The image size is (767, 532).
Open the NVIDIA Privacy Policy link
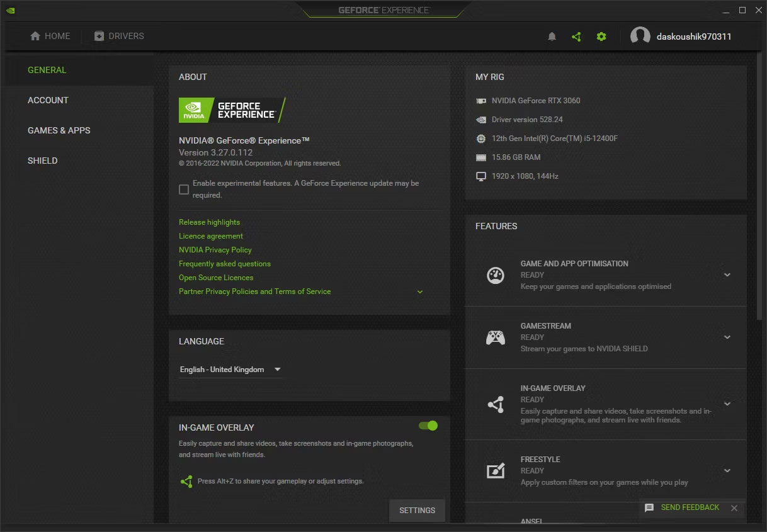pos(215,250)
